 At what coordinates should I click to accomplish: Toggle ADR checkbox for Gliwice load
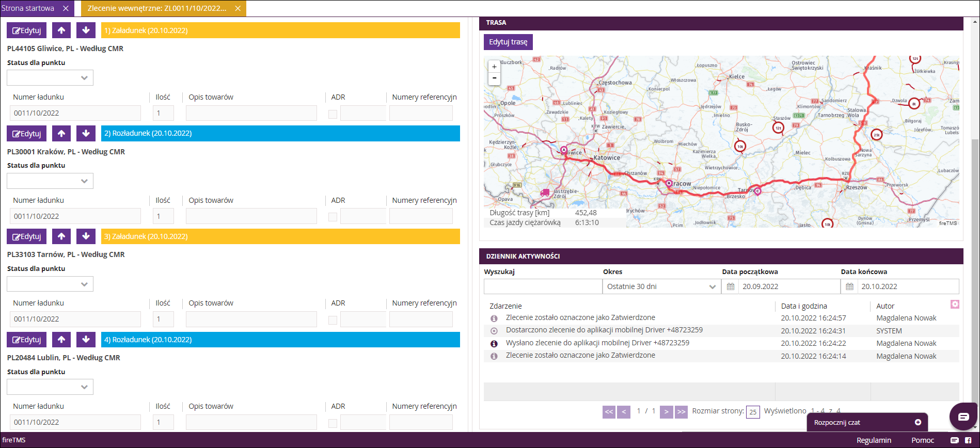[333, 114]
